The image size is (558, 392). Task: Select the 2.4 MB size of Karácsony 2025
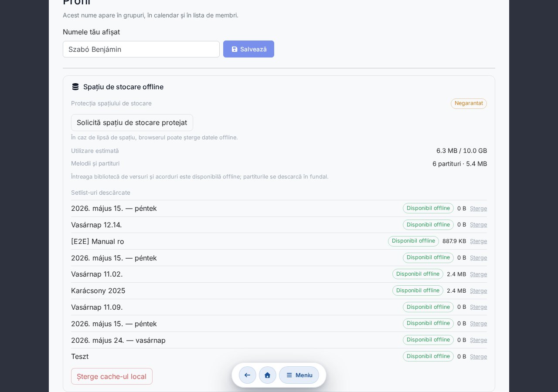coord(456,291)
